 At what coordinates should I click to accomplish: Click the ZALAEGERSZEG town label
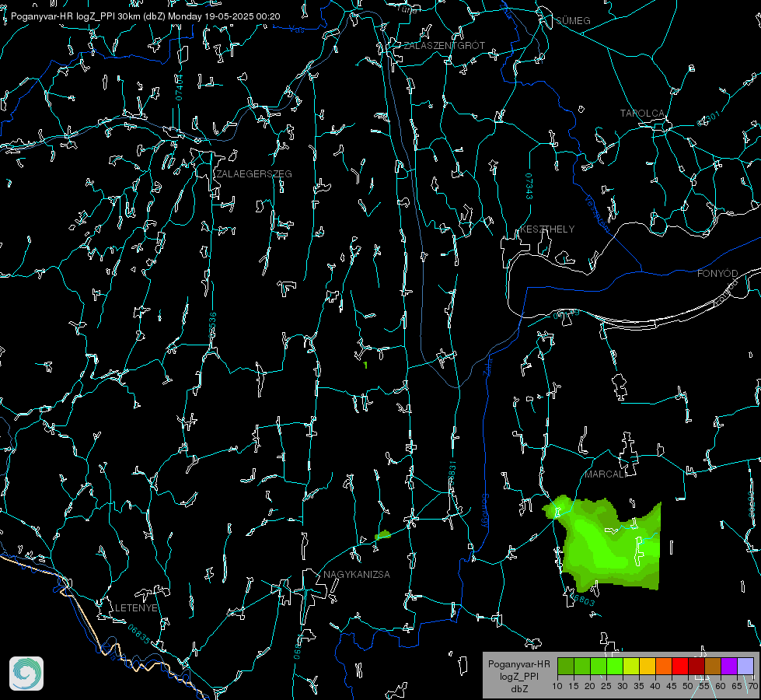point(254,174)
